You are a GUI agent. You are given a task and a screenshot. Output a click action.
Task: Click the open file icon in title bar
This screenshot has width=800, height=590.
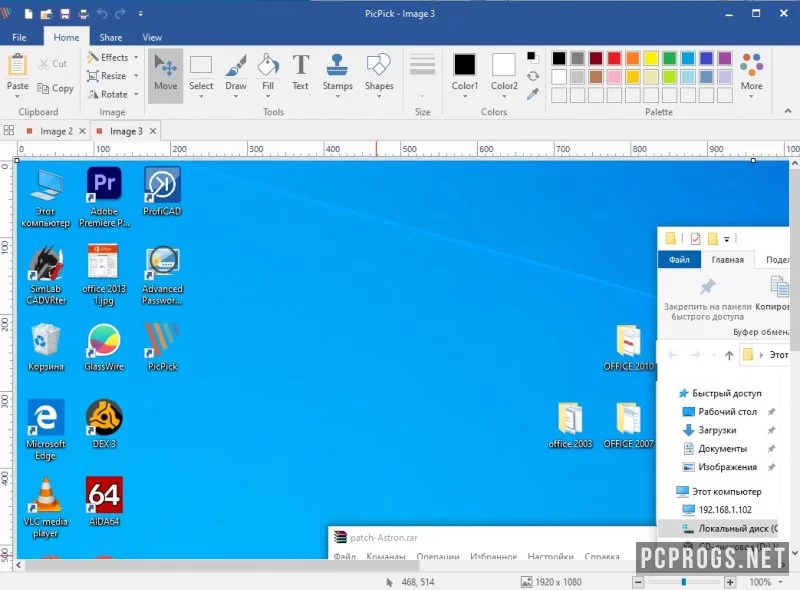pos(46,14)
